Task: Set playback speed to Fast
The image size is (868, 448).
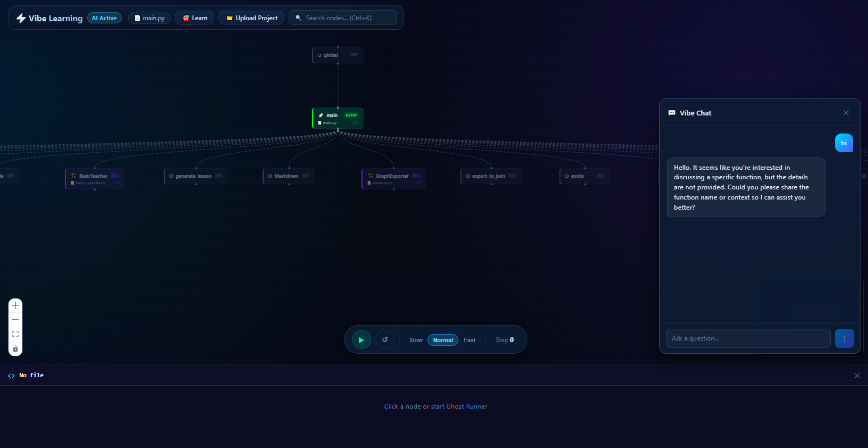Action: click(x=469, y=340)
